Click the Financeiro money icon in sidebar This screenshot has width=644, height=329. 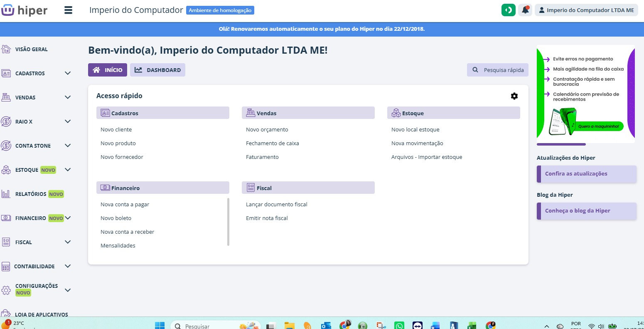(6, 218)
